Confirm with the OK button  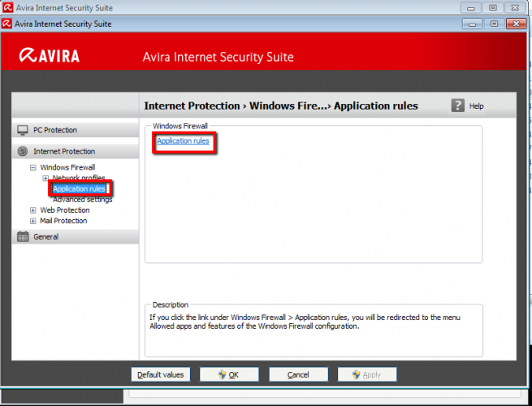[229, 374]
